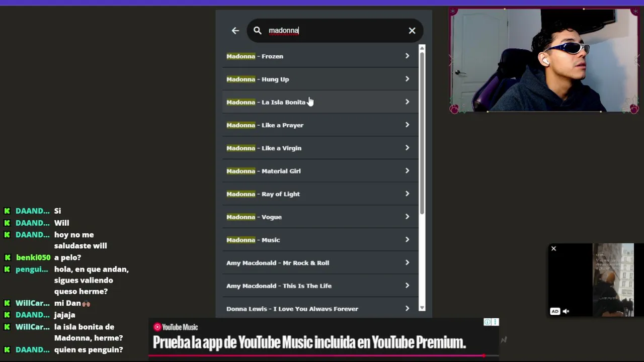Open the chevron for Like a Prayer
The image size is (644, 362).
pos(407,125)
